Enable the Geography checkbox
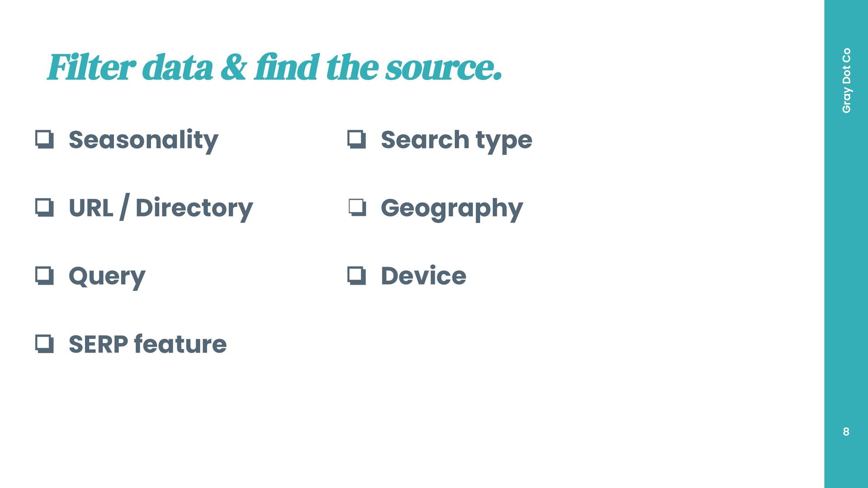This screenshot has width=868, height=488. click(357, 207)
